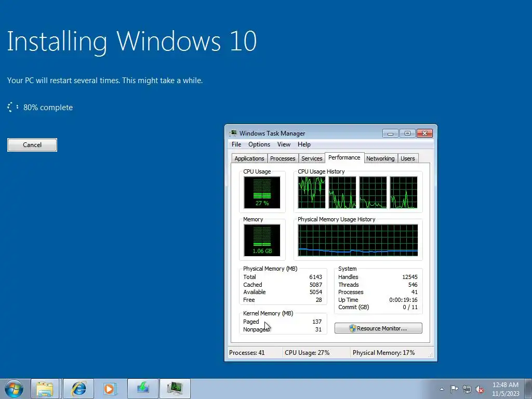
Task: Click the Commit (GB) value 0 / 11
Action: click(410, 307)
